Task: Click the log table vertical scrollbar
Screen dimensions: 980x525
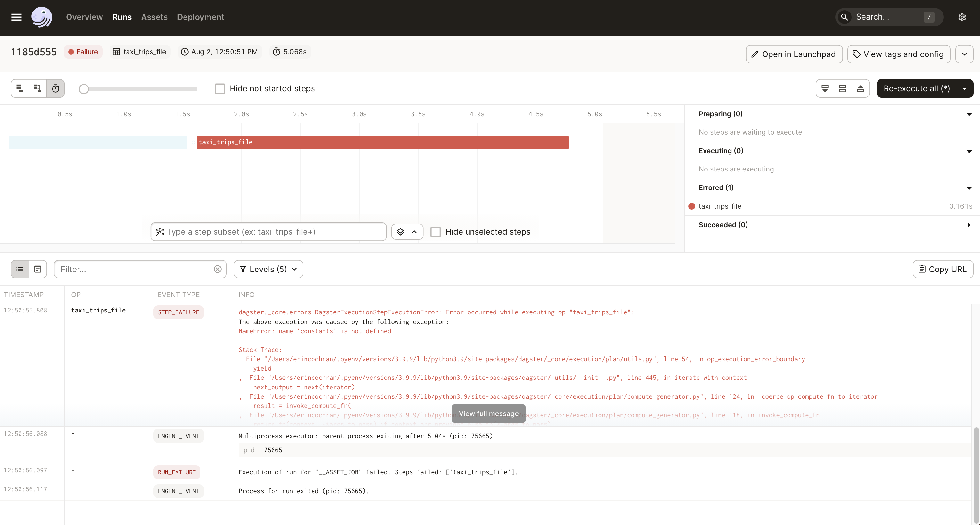Action: coord(976,475)
